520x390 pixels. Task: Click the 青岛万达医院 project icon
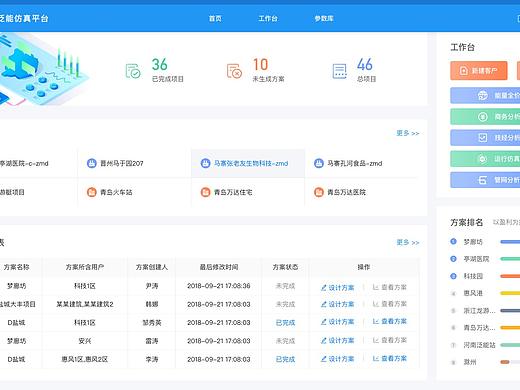(319, 192)
